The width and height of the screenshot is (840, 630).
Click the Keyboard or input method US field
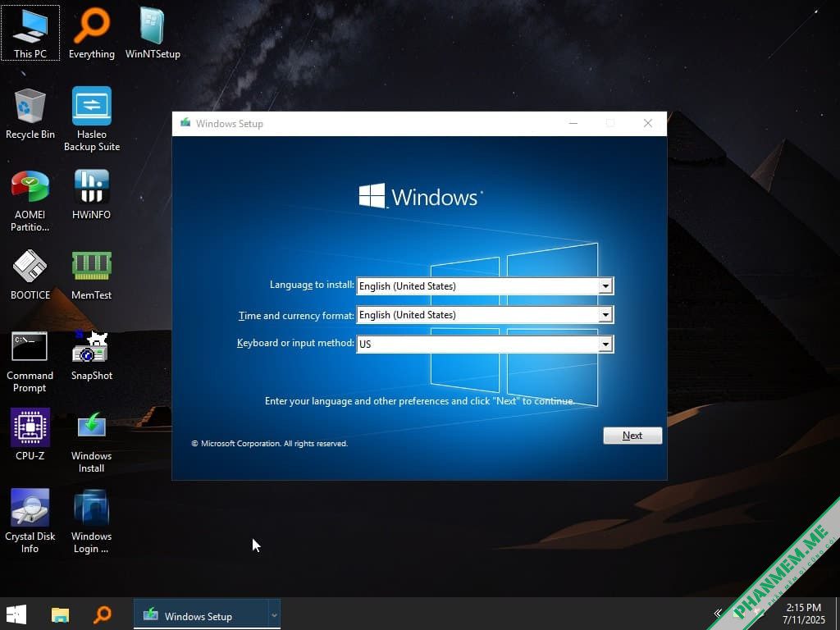click(x=485, y=344)
